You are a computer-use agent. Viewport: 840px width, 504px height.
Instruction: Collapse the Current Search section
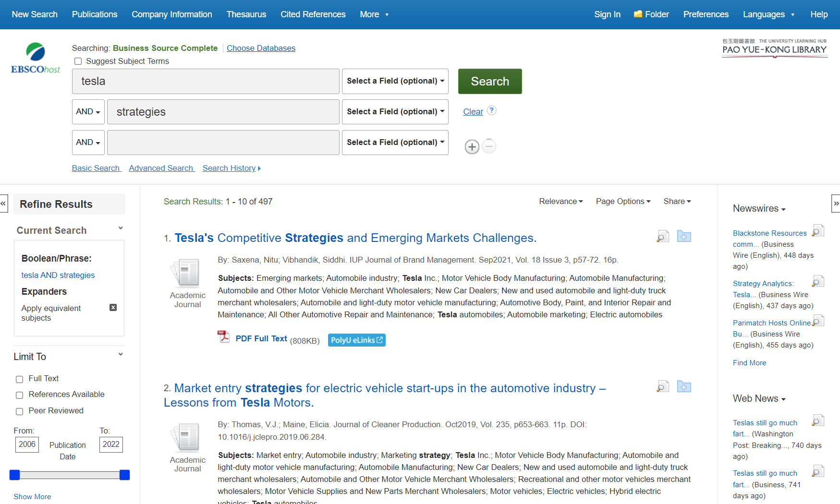coord(121,228)
